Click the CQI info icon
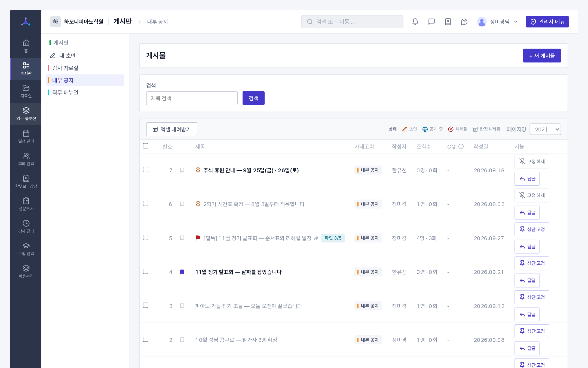The width and height of the screenshot is (588, 368). [x=461, y=146]
